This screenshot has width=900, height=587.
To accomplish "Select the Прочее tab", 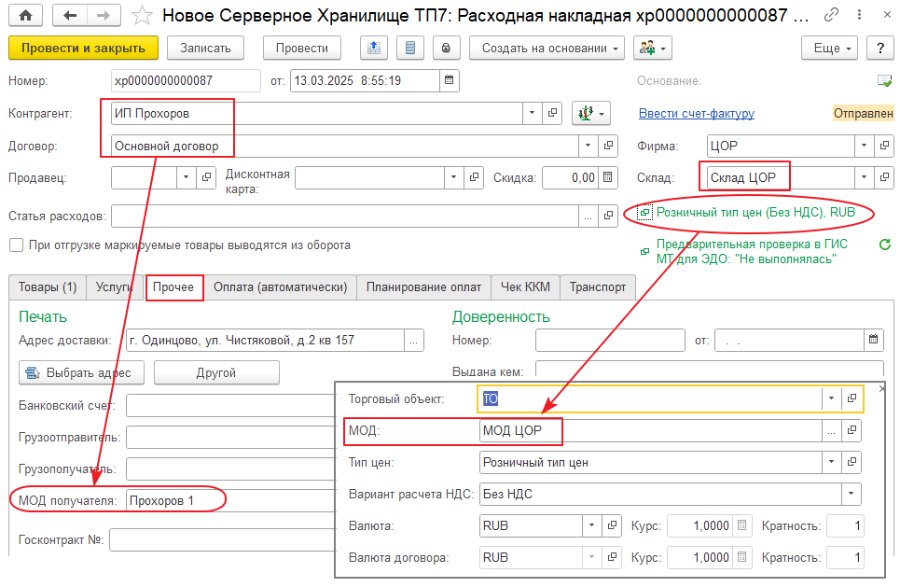I will [x=173, y=287].
